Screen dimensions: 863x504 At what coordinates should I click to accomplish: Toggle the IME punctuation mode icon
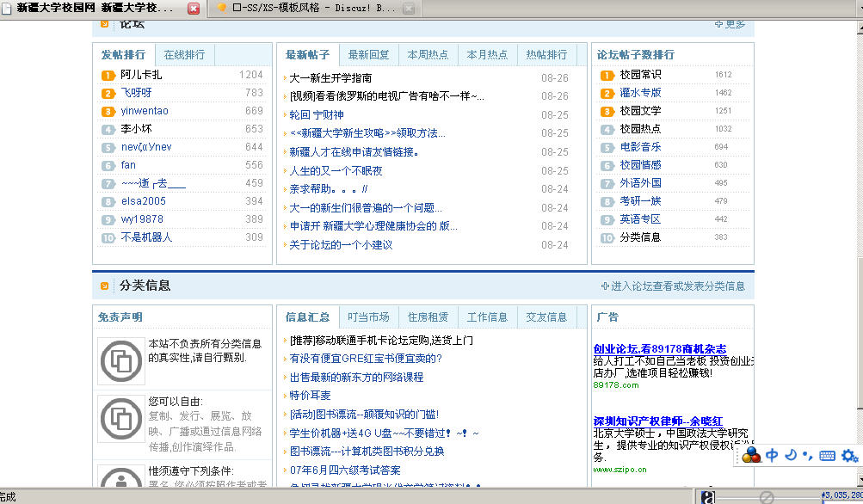click(x=807, y=455)
